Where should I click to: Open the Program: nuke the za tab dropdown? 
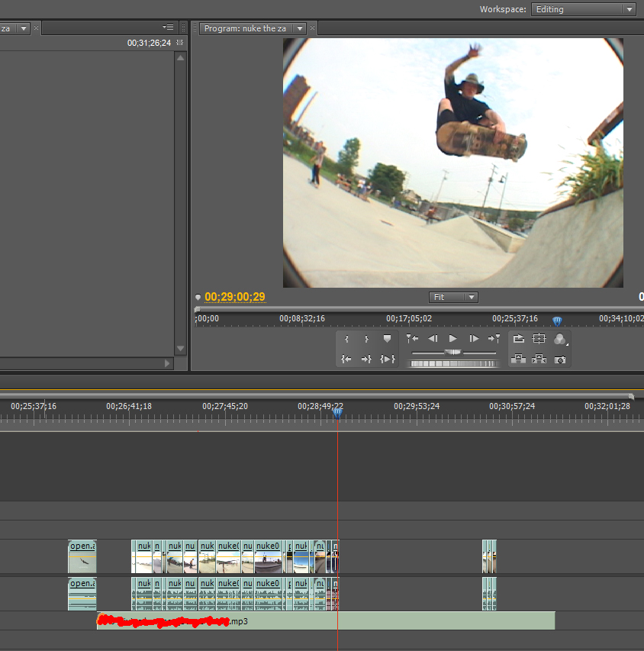pos(299,28)
